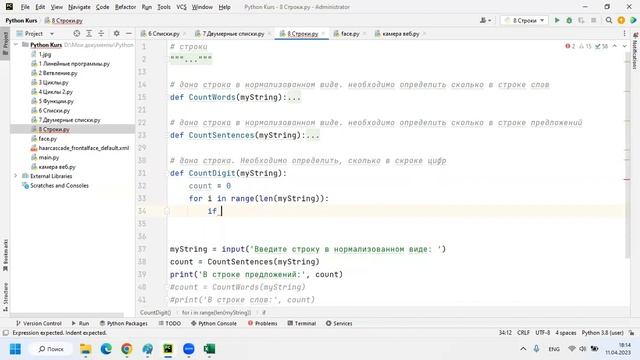Screen dimensions: 640x360
Task: Select file '2 Ветвление.py' in the tree
Action: coord(58,73)
